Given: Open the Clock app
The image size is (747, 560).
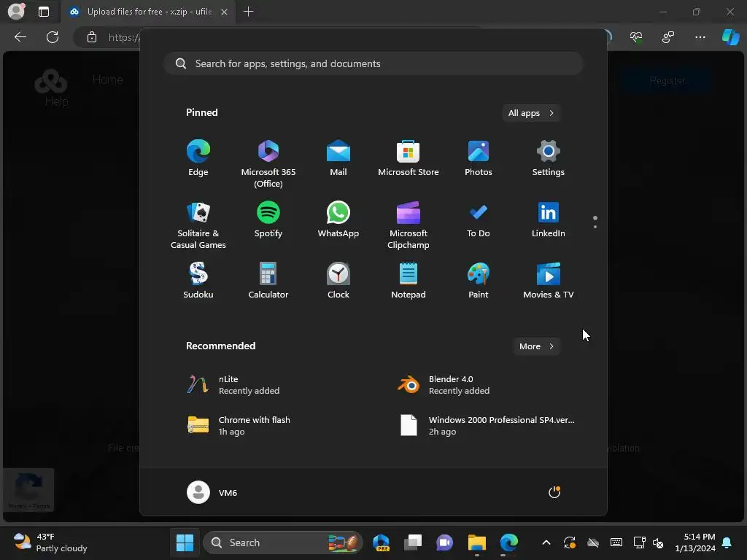Looking at the screenshot, I should pyautogui.click(x=338, y=281).
